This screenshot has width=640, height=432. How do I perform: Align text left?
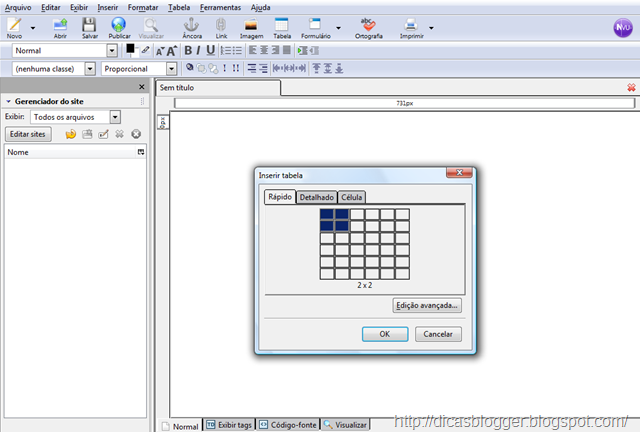(x=253, y=50)
